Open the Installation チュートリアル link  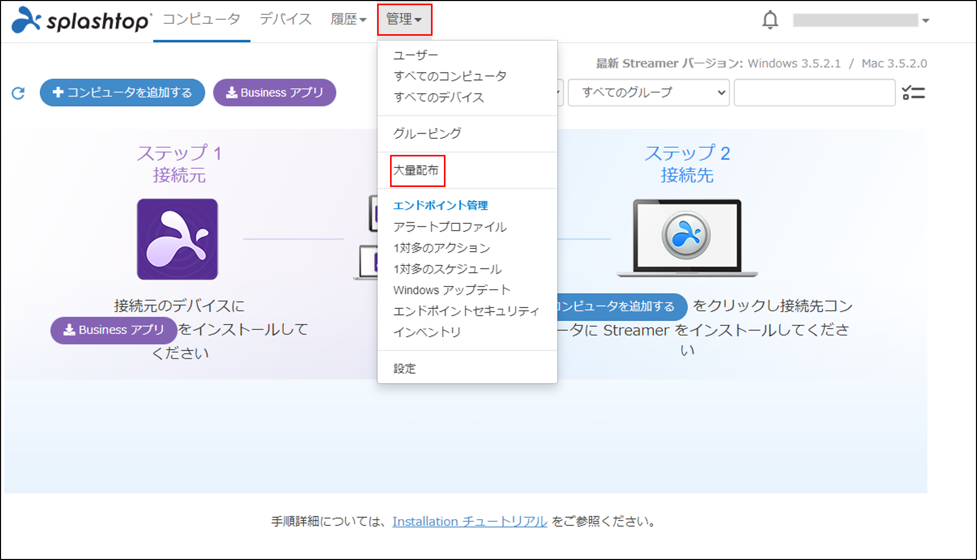[469, 522]
